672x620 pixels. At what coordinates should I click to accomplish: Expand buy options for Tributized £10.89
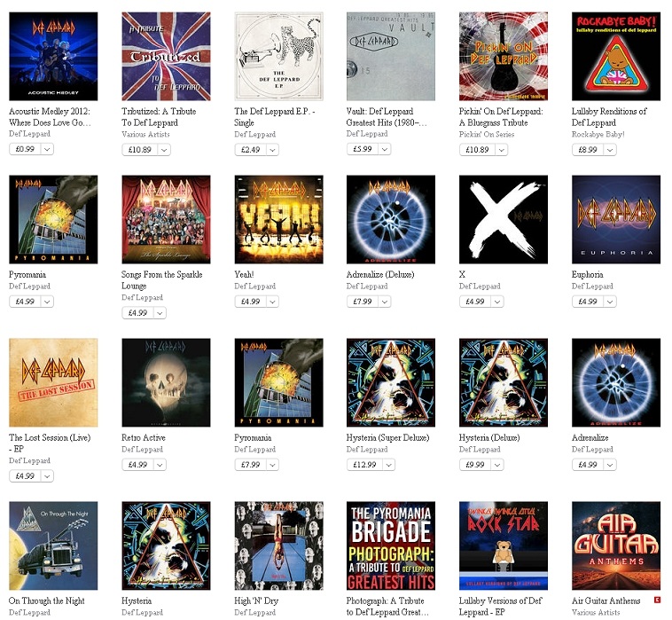tap(164, 150)
